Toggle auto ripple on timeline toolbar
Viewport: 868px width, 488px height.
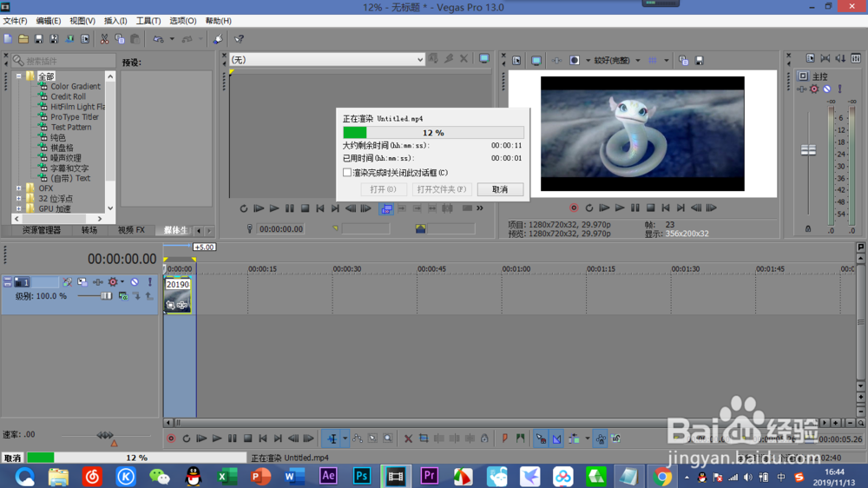pyautogui.click(x=574, y=439)
